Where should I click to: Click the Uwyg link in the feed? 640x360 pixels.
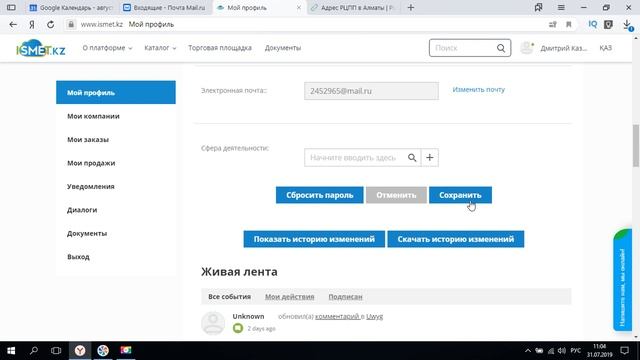coord(374,316)
